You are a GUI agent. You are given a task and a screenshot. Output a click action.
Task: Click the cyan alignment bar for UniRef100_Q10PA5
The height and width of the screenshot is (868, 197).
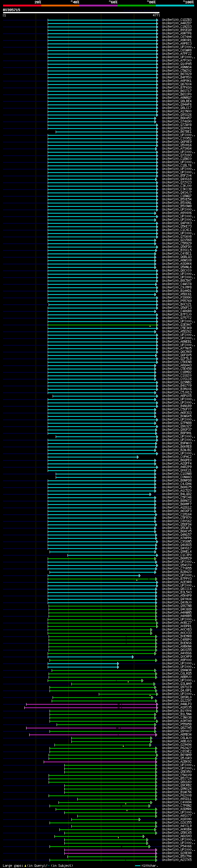[103, 64]
